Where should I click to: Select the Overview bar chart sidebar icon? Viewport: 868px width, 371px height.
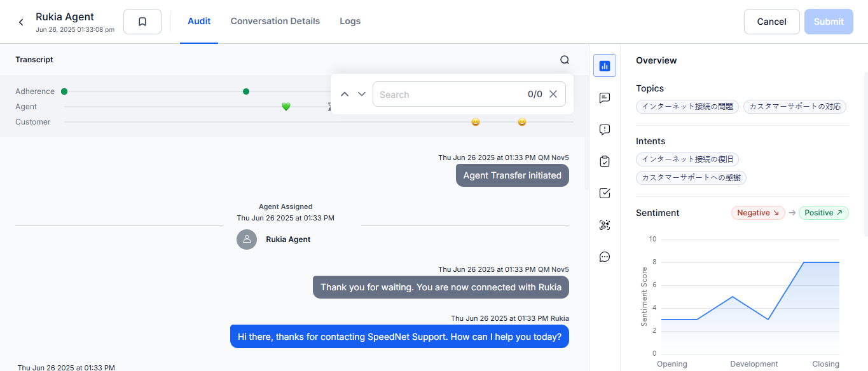point(605,65)
